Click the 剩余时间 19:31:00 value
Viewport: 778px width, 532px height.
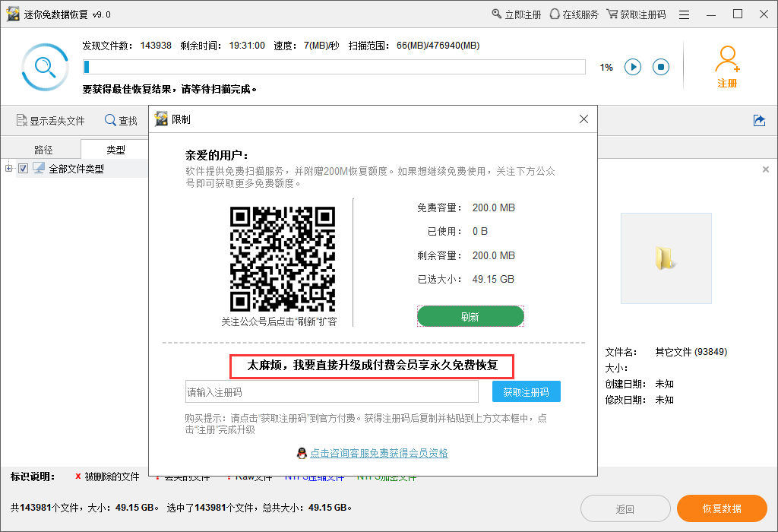pyautogui.click(x=247, y=46)
